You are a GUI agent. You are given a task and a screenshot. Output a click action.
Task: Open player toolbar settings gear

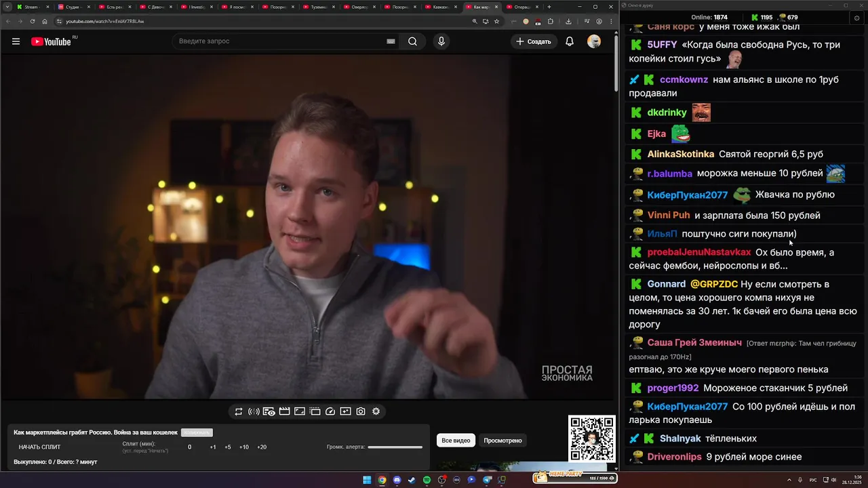coord(376,411)
